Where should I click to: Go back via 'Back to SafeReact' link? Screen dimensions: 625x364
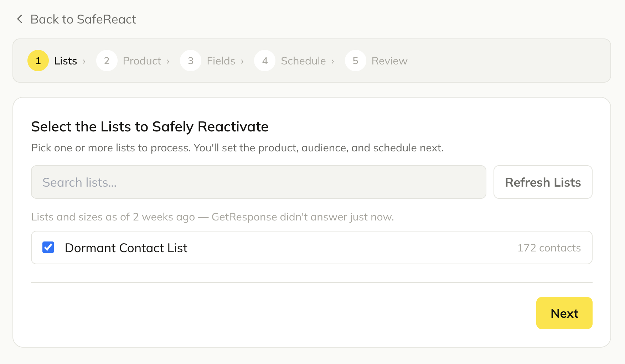coord(83,19)
